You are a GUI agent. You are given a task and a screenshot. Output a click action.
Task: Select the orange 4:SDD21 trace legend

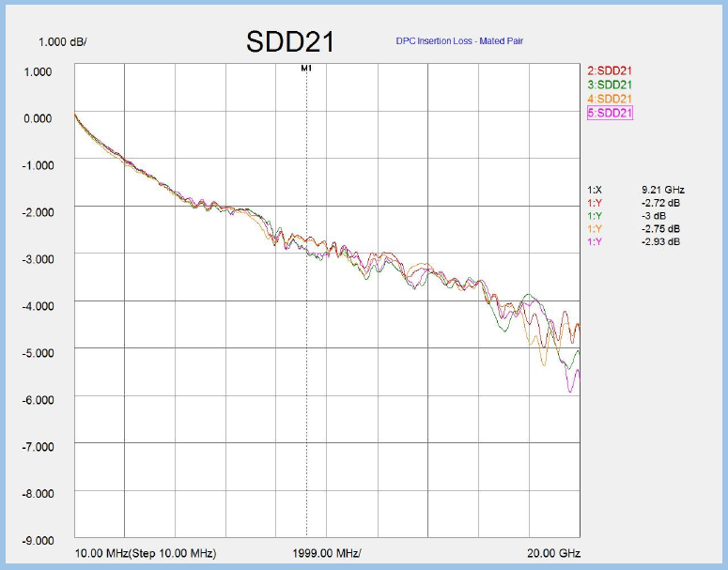tap(609, 99)
